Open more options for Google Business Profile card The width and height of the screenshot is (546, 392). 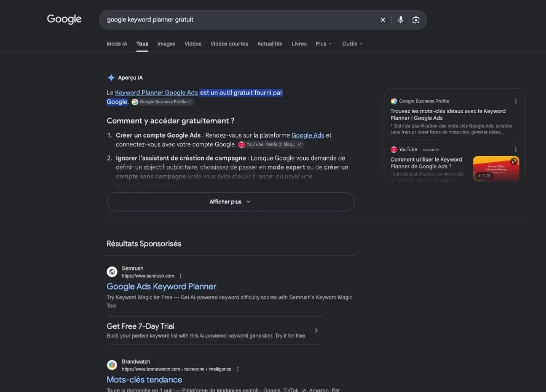tap(515, 101)
